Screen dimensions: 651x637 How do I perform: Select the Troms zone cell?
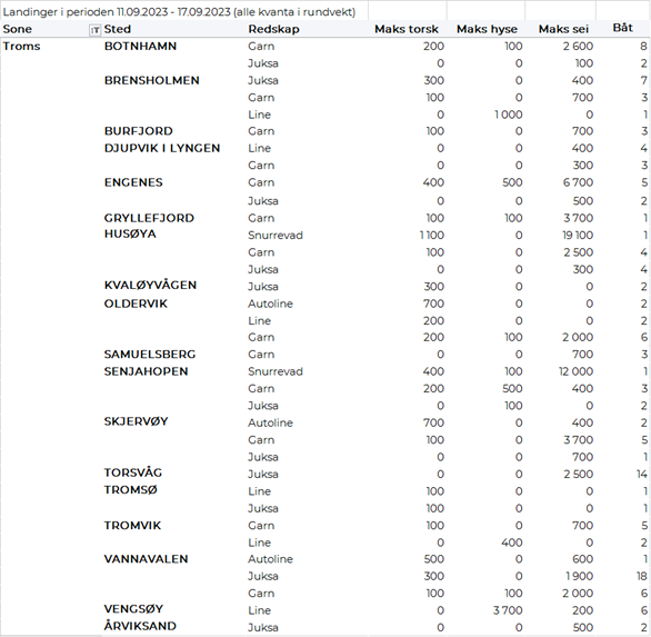[23, 47]
